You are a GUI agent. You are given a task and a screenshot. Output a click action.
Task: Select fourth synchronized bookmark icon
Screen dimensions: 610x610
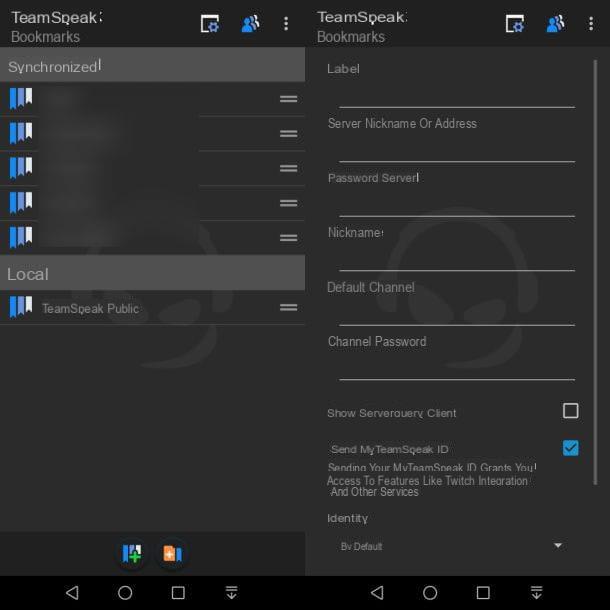(21, 202)
